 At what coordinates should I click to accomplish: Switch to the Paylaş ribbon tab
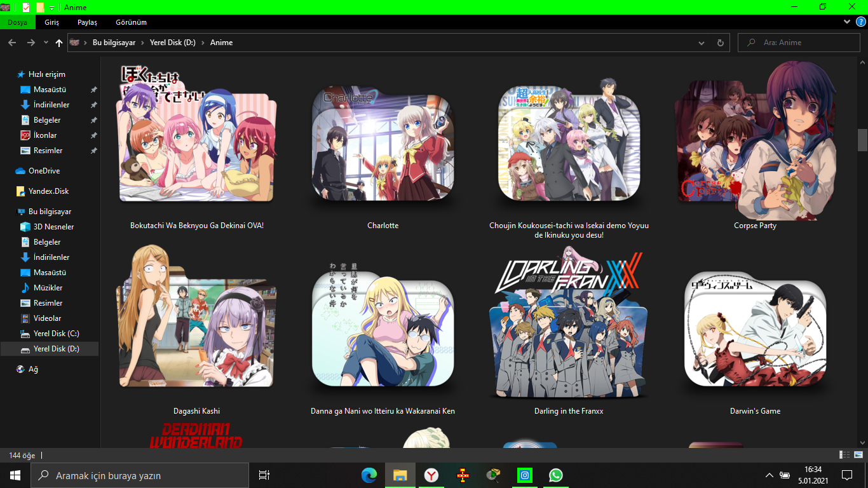(x=87, y=22)
